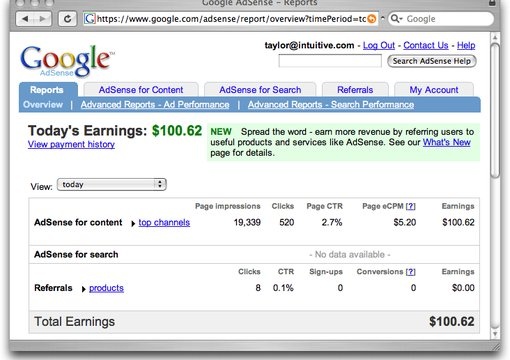Image resolution: width=510 pixels, height=360 pixels.
Task: Click the Total Earnings label
Action: point(74,322)
